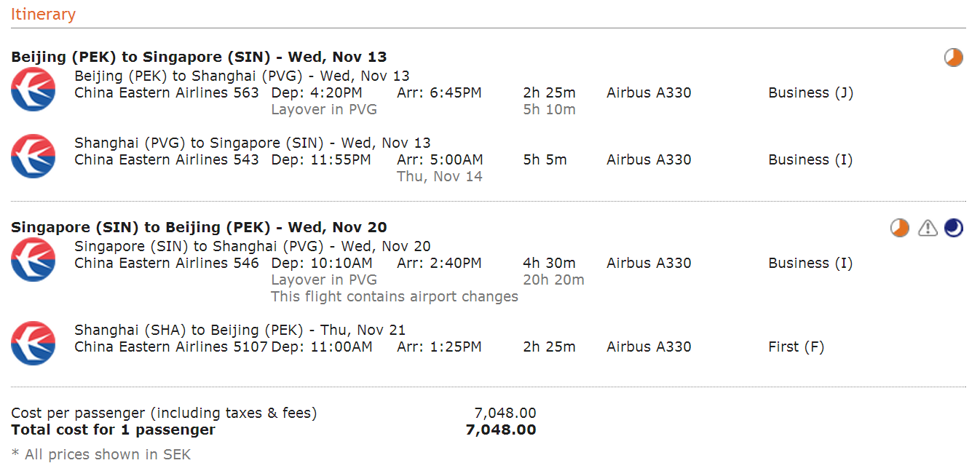This screenshot has width=980, height=463.
Task: Click the China Eastern Airlines 5107 flight number
Action: coord(171,347)
